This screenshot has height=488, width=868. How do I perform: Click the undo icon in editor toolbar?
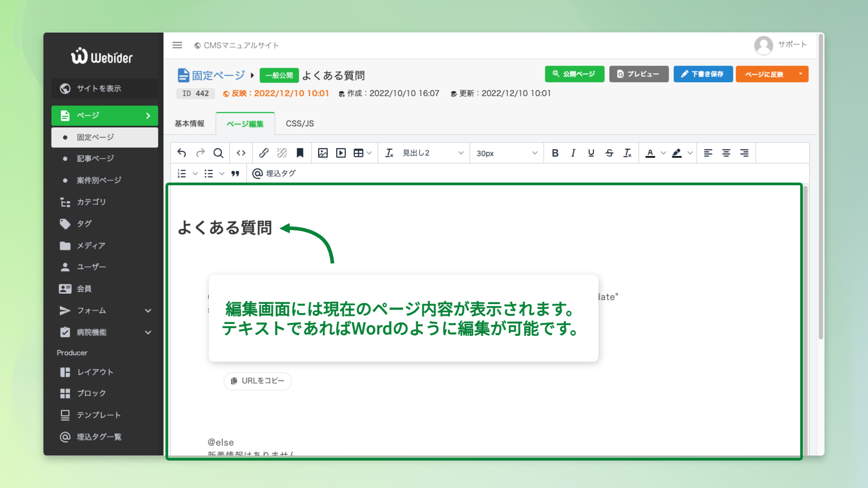tap(182, 153)
